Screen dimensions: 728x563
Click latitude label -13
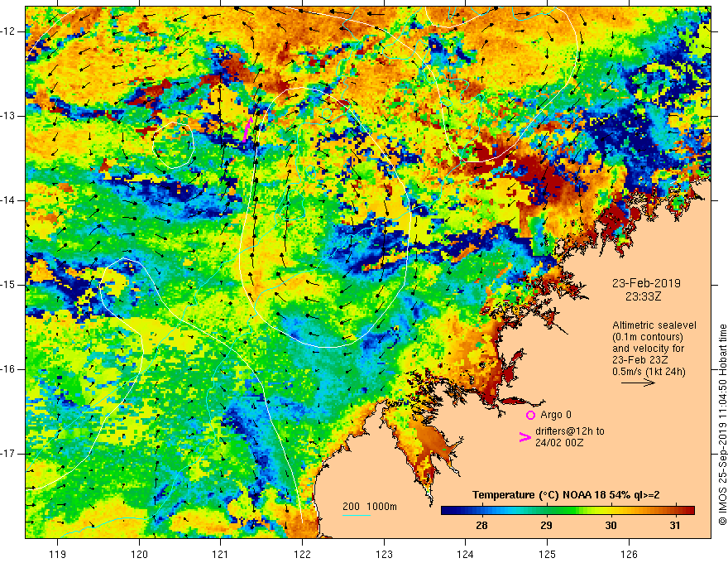[8, 116]
